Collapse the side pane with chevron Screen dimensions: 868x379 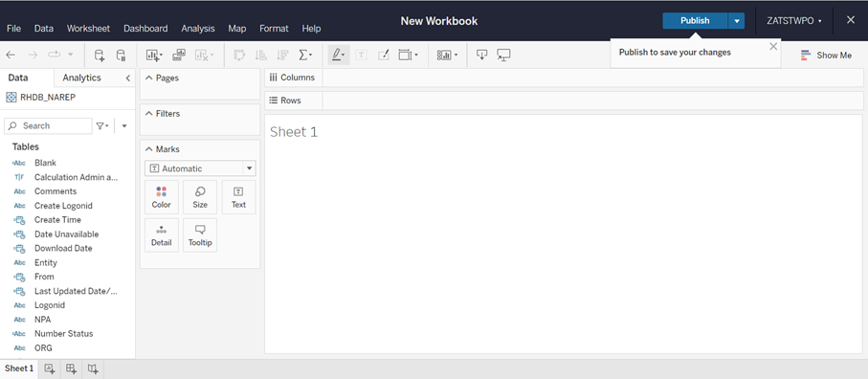click(128, 78)
